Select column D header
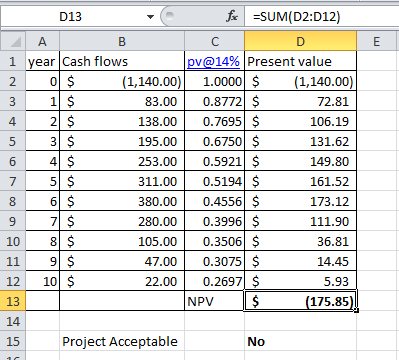399x360 pixels. (300, 42)
